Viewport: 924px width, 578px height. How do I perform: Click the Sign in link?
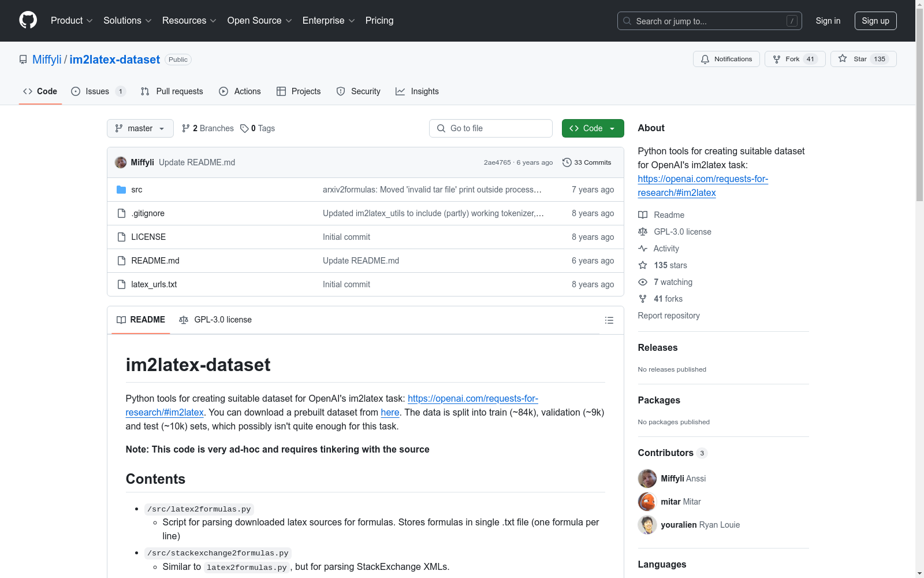828,21
